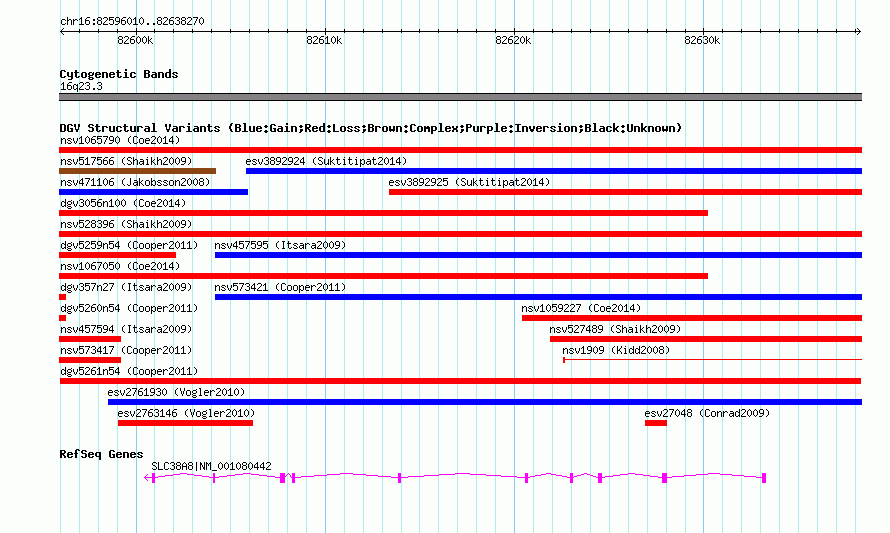890x533 pixels.
Task: Click the gray 16q23.3 cytogenetic band bar
Action: click(x=460, y=97)
